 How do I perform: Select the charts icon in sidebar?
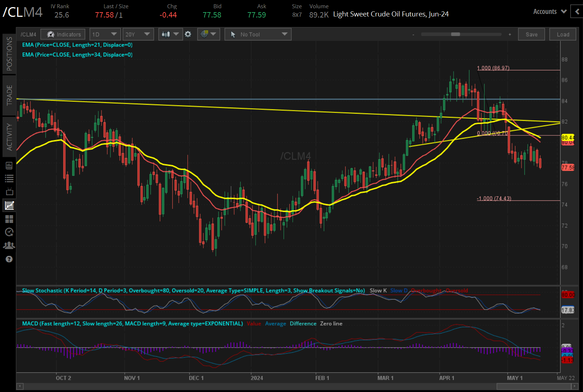[x=9, y=205]
